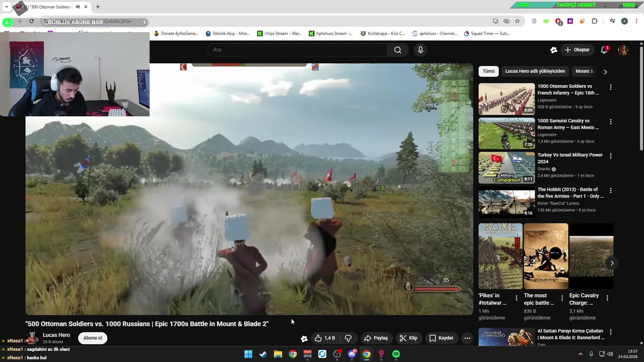Open a new browser tab

(98, 7)
